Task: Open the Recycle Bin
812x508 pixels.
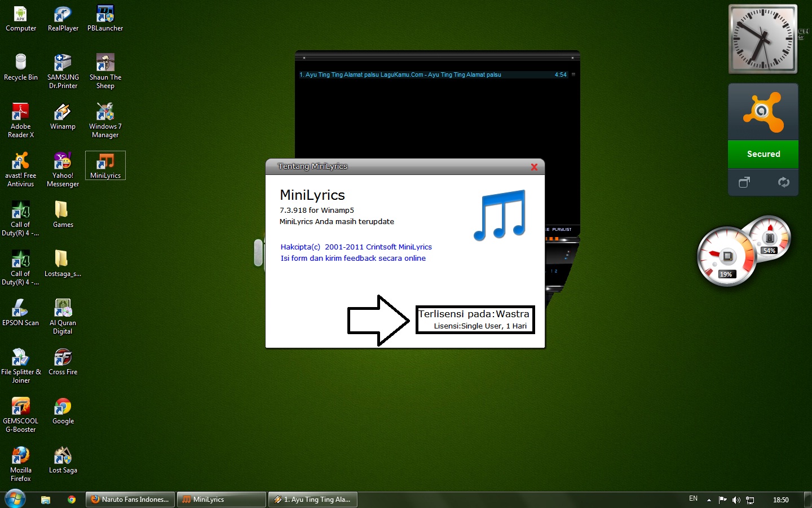Action: tap(21, 68)
